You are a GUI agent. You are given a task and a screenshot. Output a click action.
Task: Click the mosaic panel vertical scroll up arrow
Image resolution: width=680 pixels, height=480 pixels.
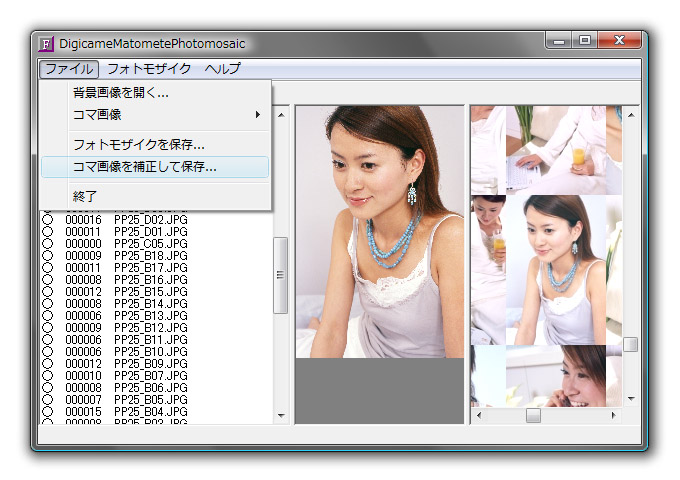point(631,115)
